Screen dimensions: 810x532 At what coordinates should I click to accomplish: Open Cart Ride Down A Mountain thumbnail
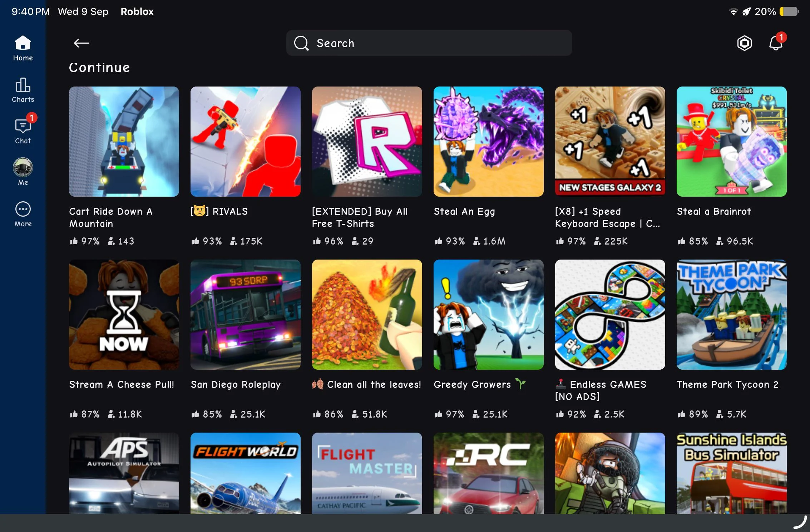coord(124,142)
